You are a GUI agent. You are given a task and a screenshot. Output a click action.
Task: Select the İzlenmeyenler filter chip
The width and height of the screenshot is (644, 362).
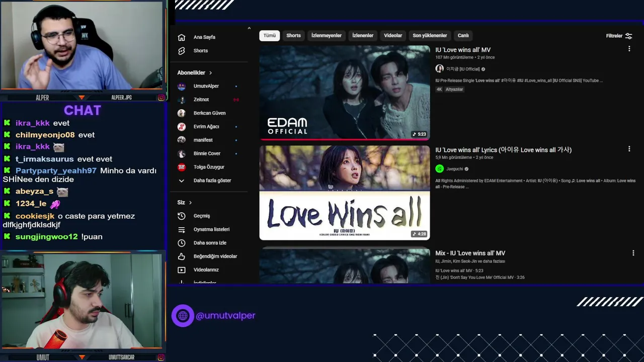click(x=327, y=36)
